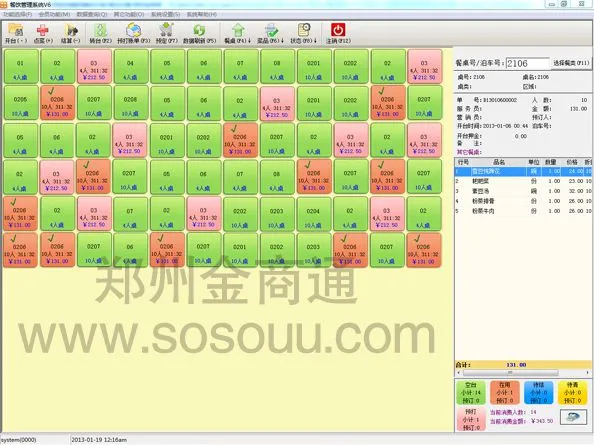Image resolution: width=594 pixels, height=445 pixels.
Task: Click the order number 单号 value
Action: pyautogui.click(x=500, y=100)
